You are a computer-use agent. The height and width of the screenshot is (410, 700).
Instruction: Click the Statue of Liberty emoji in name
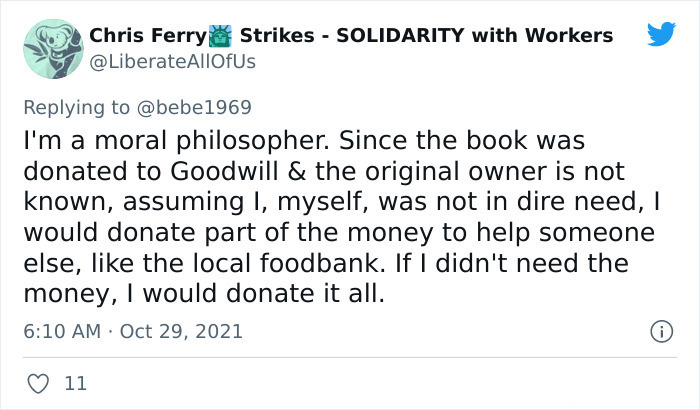point(220,36)
